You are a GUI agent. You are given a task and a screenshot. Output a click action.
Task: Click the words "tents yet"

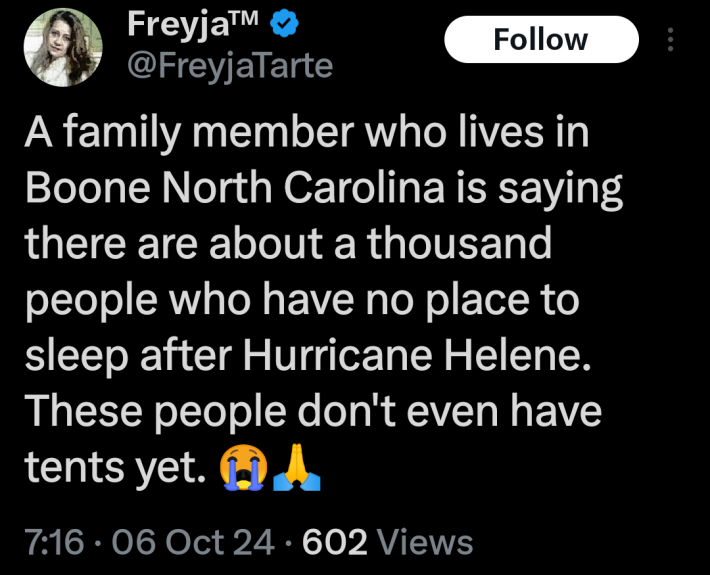click(104, 466)
